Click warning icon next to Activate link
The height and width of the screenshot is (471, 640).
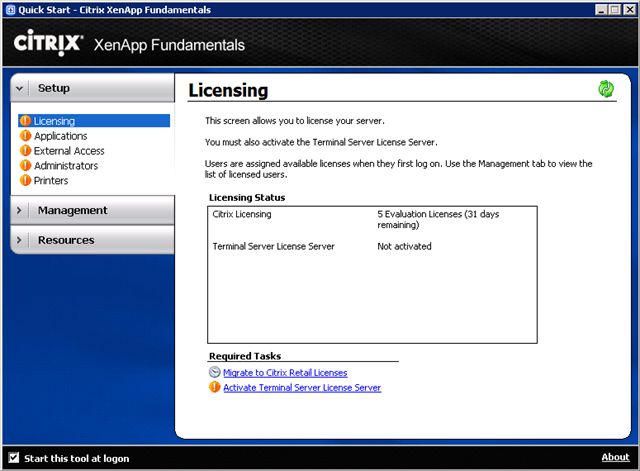click(214, 387)
